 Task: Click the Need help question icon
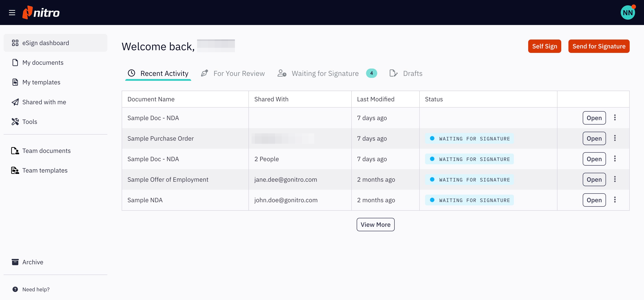(15, 289)
